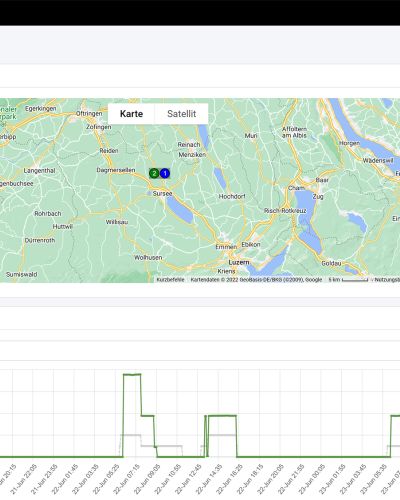This screenshot has height=500, width=400.
Task: Click highest green peak in chart
Action: (x=132, y=375)
